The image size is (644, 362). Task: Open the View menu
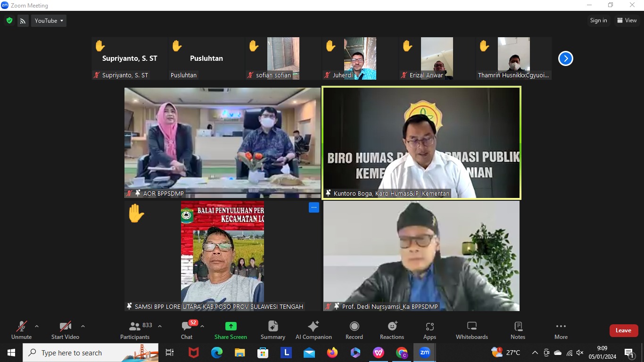pos(627,20)
